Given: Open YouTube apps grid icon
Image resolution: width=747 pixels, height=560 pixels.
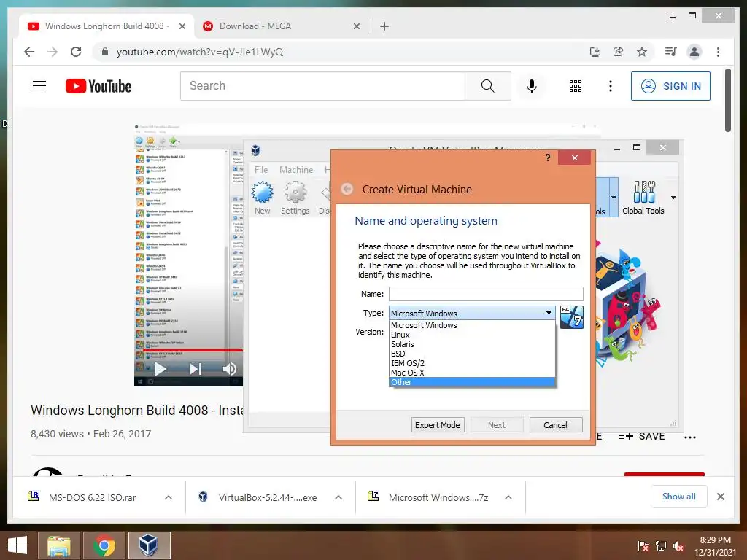Looking at the screenshot, I should tap(576, 86).
